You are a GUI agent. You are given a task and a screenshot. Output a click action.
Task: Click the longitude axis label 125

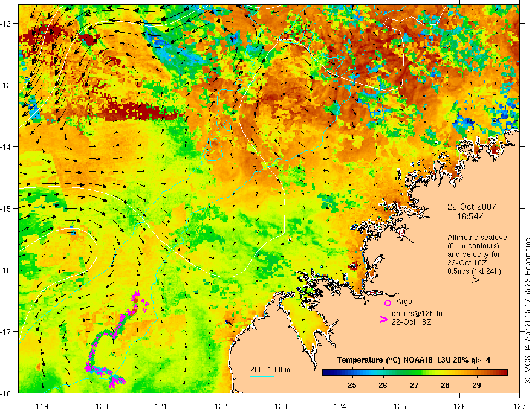(400, 406)
